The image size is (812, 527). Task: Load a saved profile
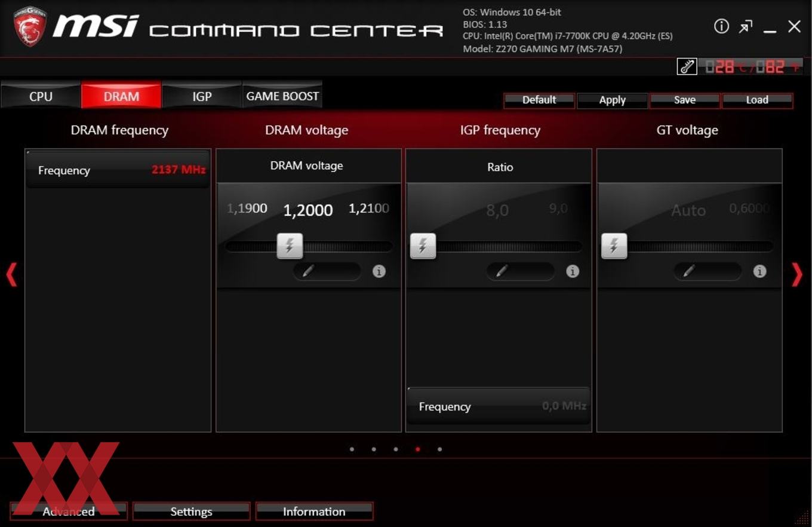(757, 100)
